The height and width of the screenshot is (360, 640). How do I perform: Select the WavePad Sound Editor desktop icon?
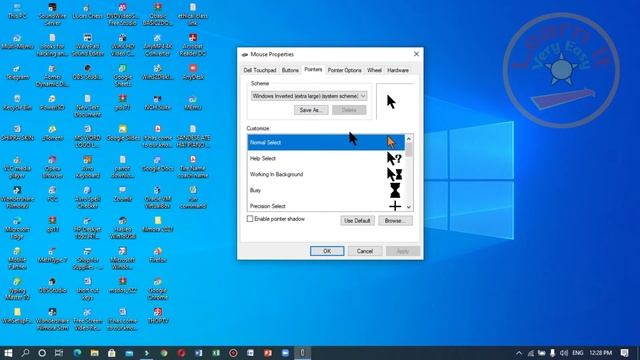click(x=87, y=45)
